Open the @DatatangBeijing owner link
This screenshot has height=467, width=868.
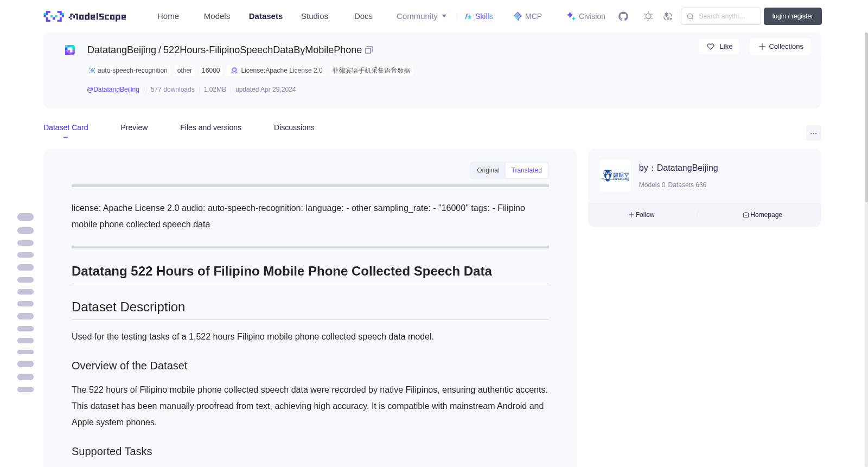tap(113, 89)
